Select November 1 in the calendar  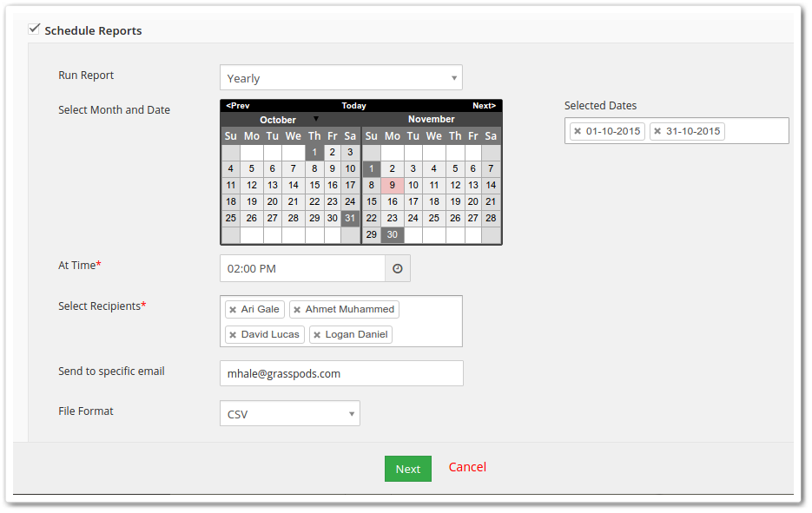372,168
